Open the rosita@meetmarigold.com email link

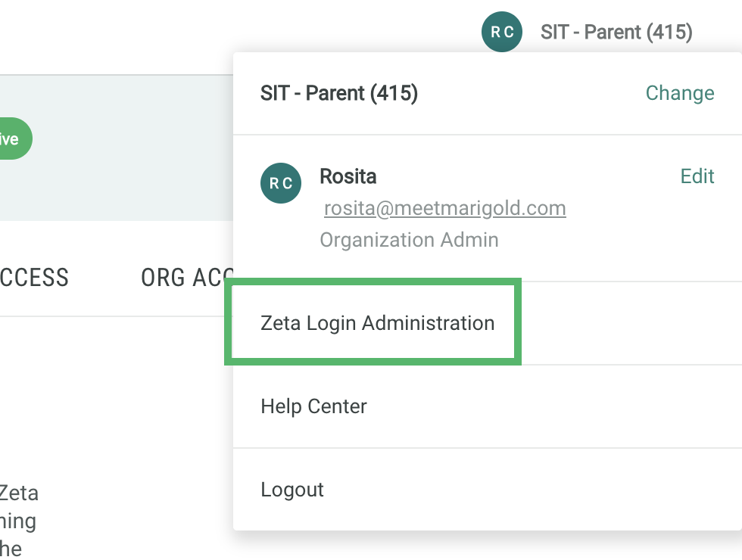point(444,208)
